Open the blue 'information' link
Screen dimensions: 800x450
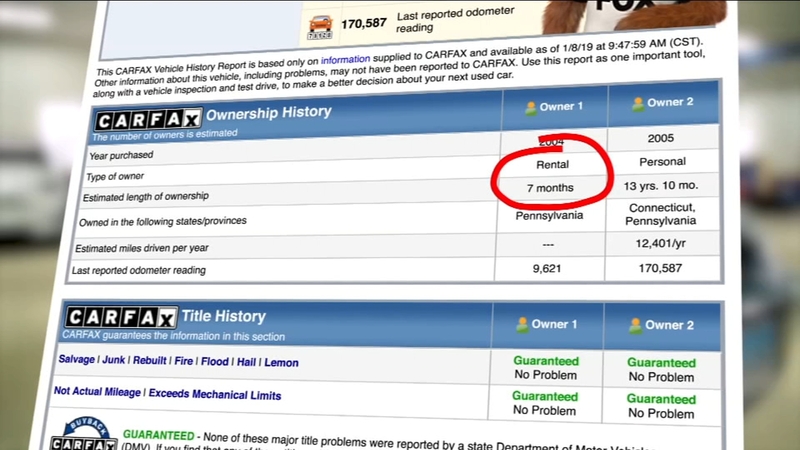coord(345,60)
